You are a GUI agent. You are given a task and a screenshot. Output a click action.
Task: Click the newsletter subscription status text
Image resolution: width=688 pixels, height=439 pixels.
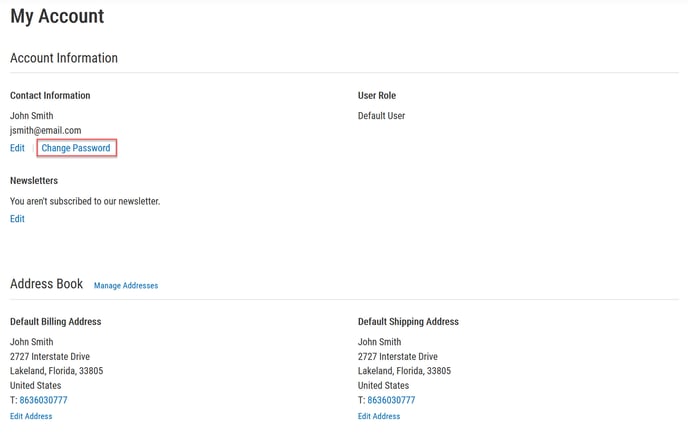85,201
